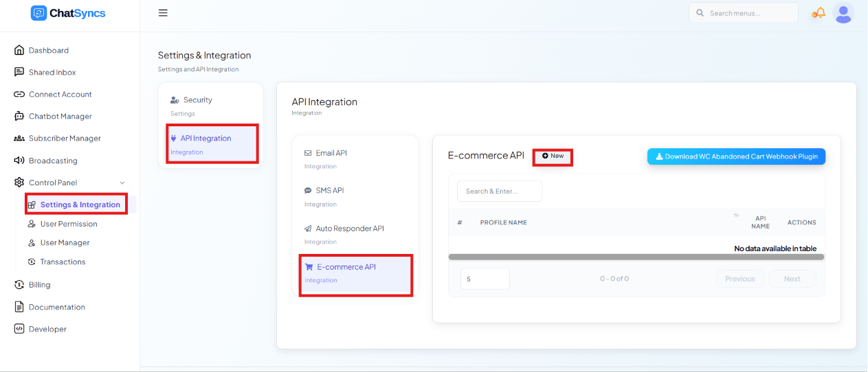Download WC Abandoned Cart Webhook Plugin
The image size is (868, 372).
coord(736,156)
